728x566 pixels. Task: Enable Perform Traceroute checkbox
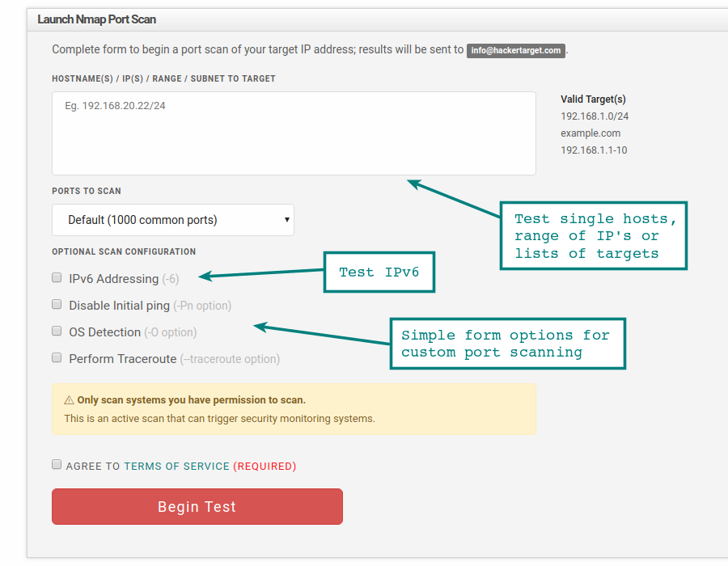tap(57, 357)
